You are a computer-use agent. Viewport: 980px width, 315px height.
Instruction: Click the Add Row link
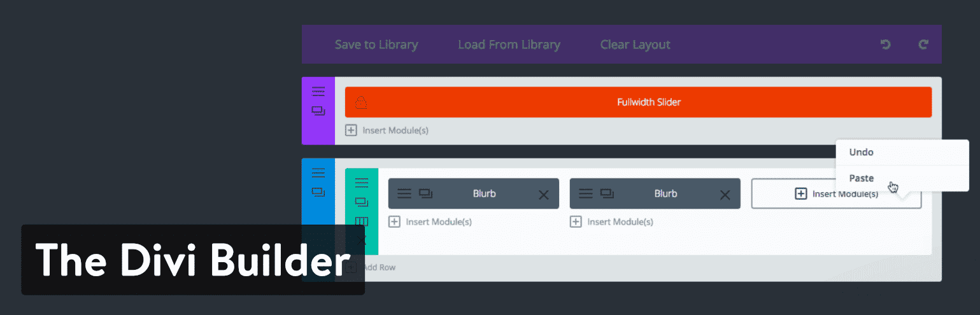(379, 267)
